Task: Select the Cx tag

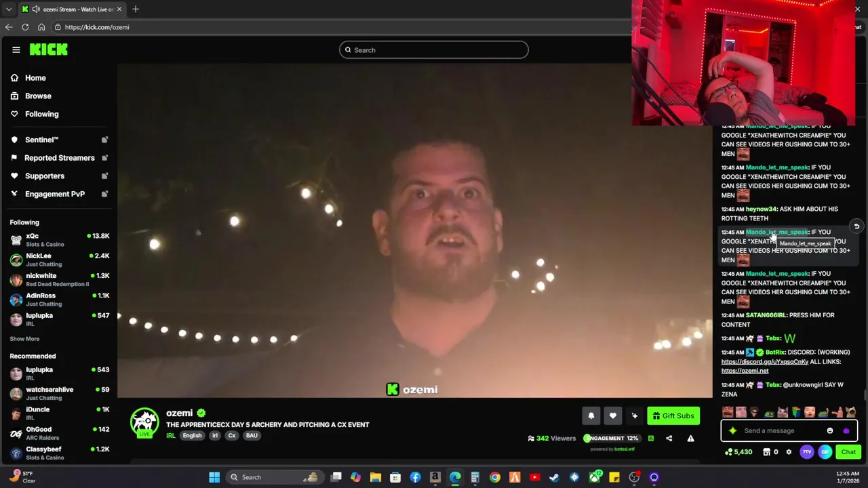Action: click(232, 436)
